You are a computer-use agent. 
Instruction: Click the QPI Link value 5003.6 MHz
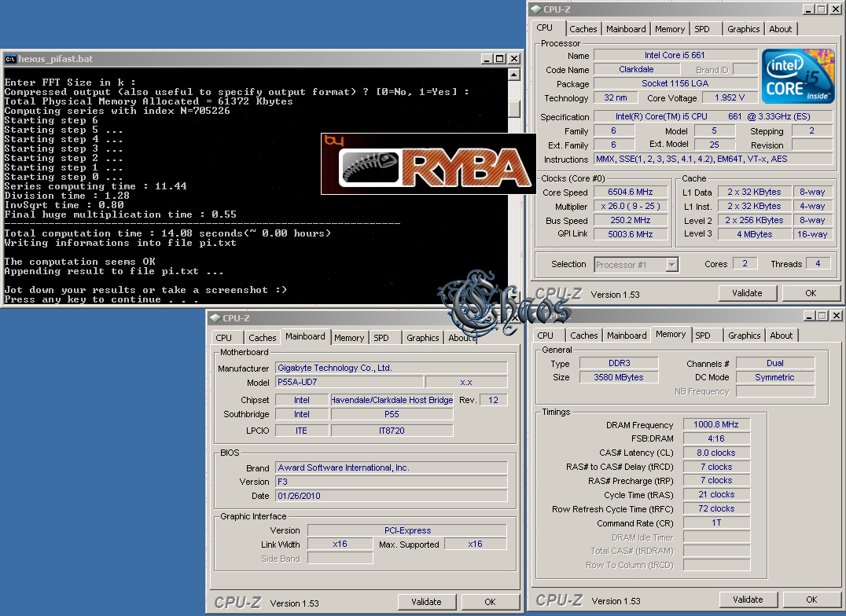click(631, 234)
